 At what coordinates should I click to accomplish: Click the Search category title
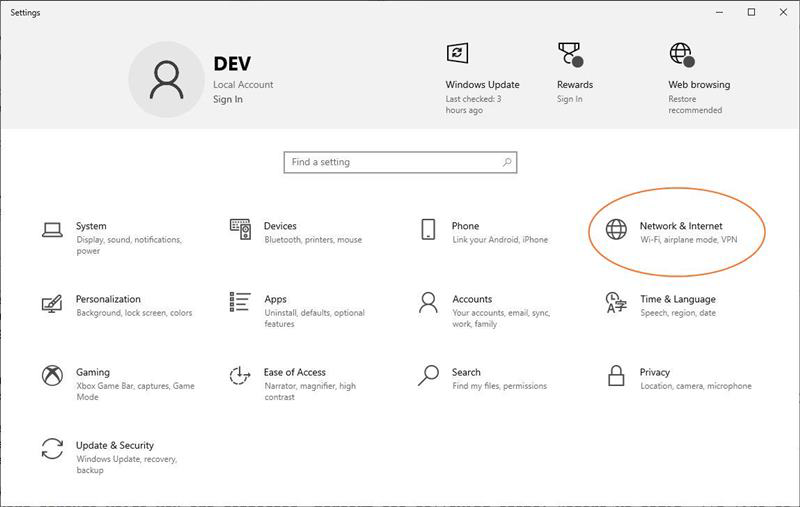tap(466, 372)
